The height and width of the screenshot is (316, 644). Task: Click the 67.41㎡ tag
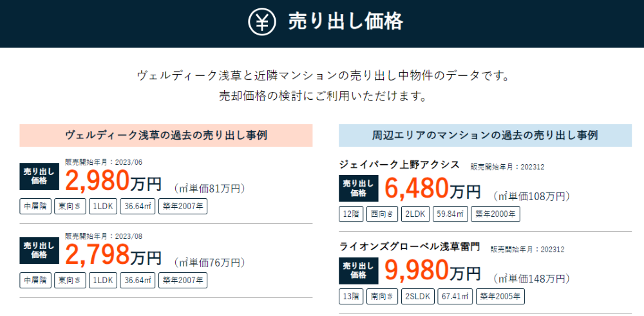pyautogui.click(x=455, y=297)
